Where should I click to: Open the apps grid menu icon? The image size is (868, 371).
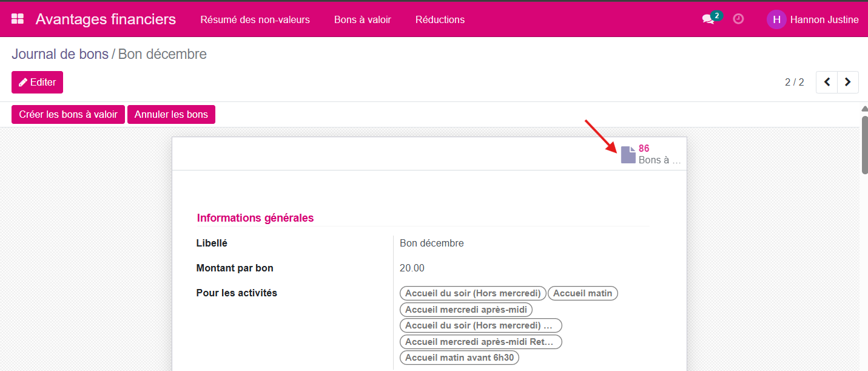[x=18, y=19]
